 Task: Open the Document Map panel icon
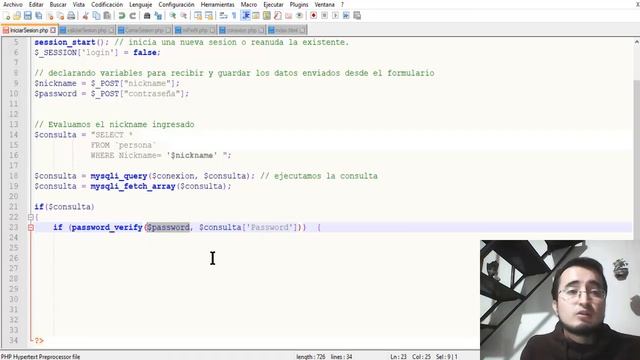point(267,16)
